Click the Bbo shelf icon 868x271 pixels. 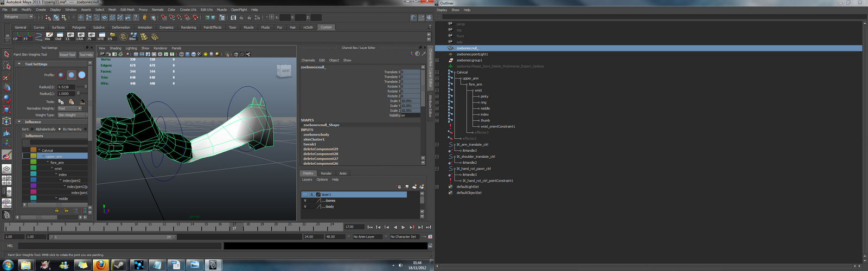133,36
